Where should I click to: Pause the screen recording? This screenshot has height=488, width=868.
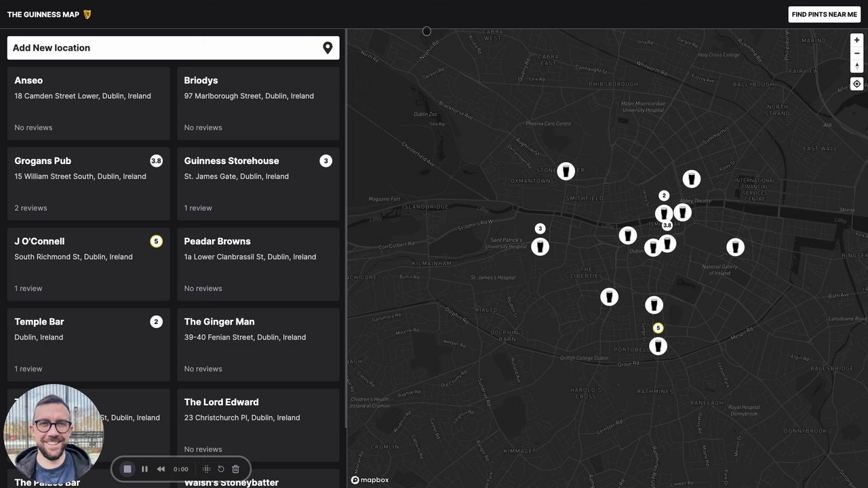click(x=144, y=468)
